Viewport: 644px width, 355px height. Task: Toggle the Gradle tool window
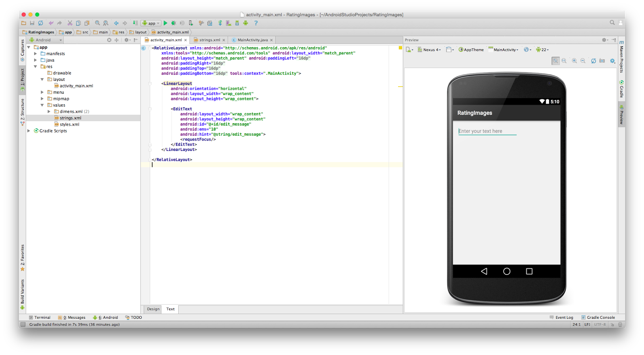(621, 89)
